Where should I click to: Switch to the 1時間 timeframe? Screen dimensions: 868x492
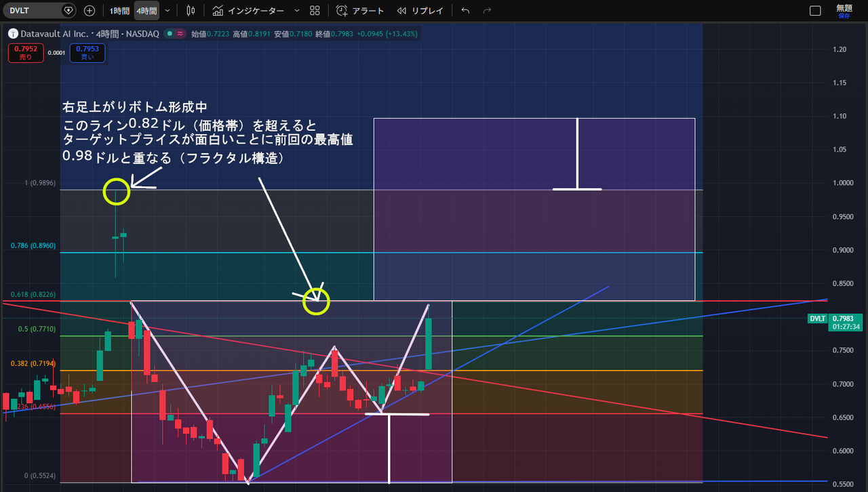click(119, 10)
